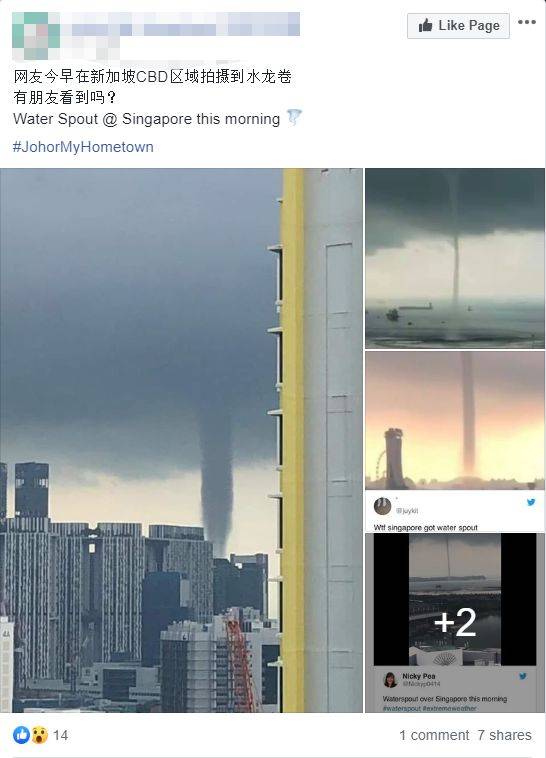View the 7 shares link
Image resolution: width=546 pixels, height=758 pixels.
(504, 735)
